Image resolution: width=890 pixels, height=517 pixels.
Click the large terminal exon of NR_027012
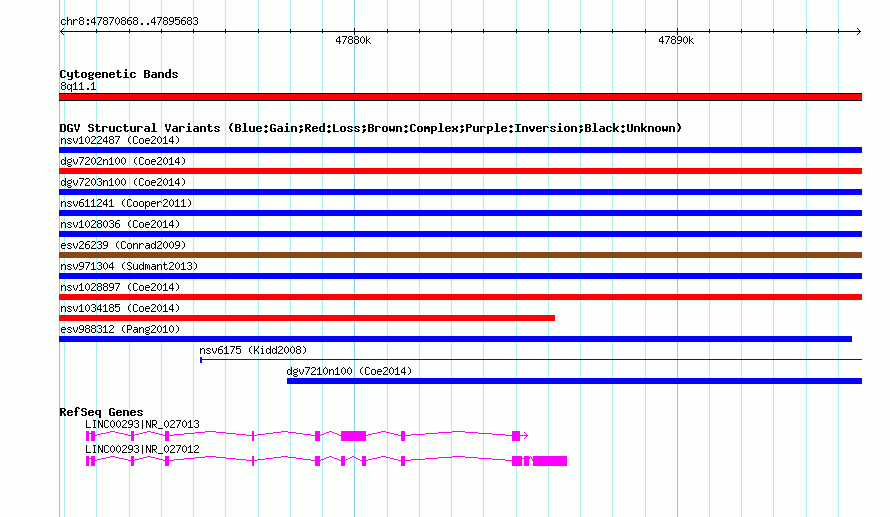tap(550, 461)
